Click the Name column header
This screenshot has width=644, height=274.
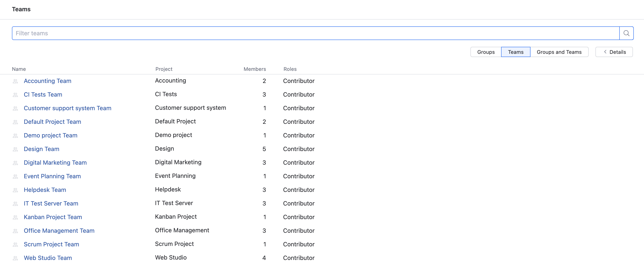pos(19,69)
